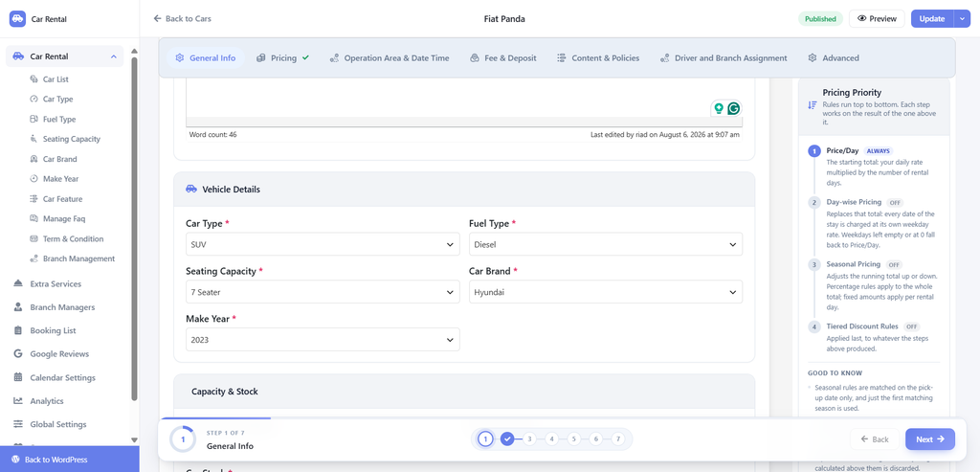Open Global Settings in the sidebar

coord(58,424)
